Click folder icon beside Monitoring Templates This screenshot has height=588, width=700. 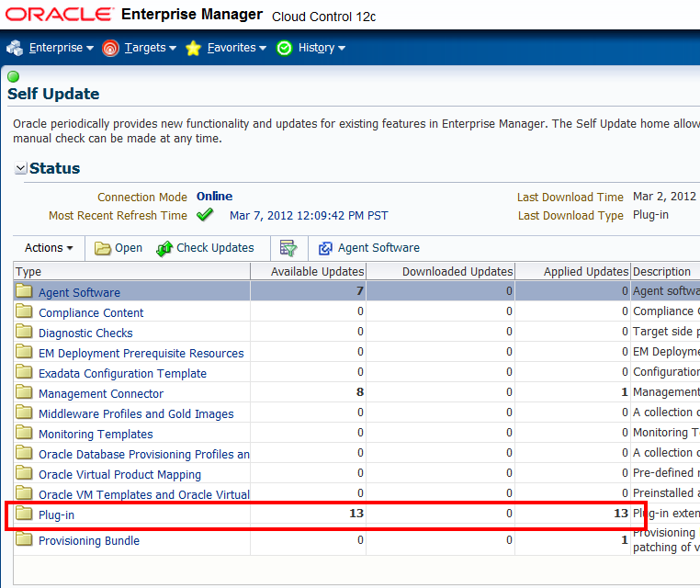(24, 433)
